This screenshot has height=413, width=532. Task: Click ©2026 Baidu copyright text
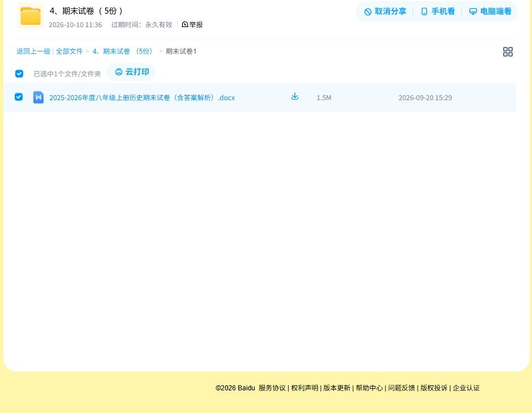point(235,388)
